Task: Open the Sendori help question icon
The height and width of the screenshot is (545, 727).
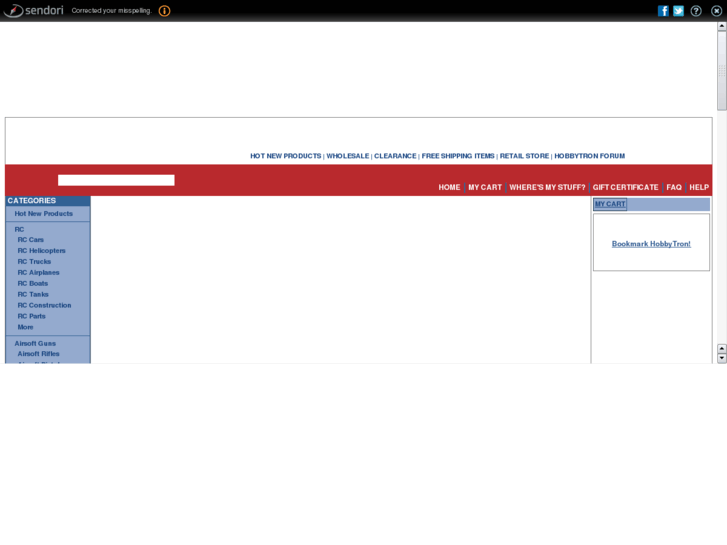Action: click(696, 11)
